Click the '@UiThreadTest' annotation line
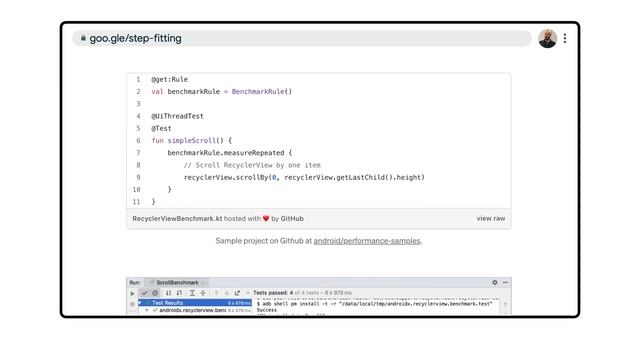 [177, 116]
